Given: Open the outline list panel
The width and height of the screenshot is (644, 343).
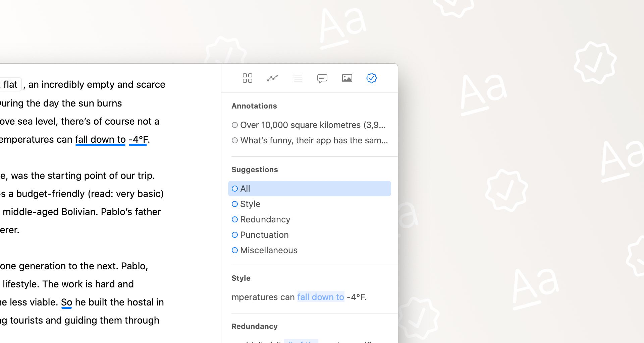Looking at the screenshot, I should tap(297, 78).
